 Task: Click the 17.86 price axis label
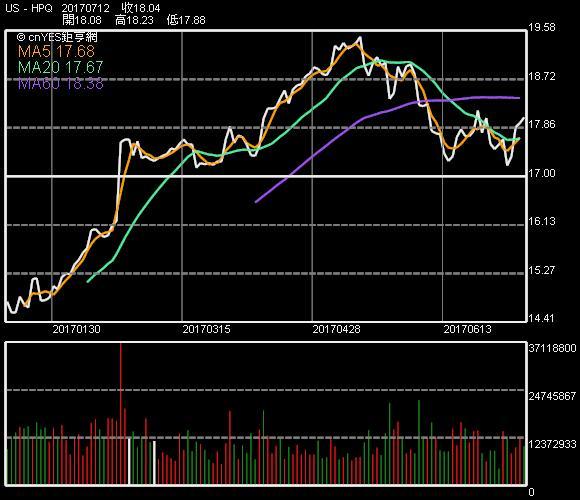(x=542, y=124)
